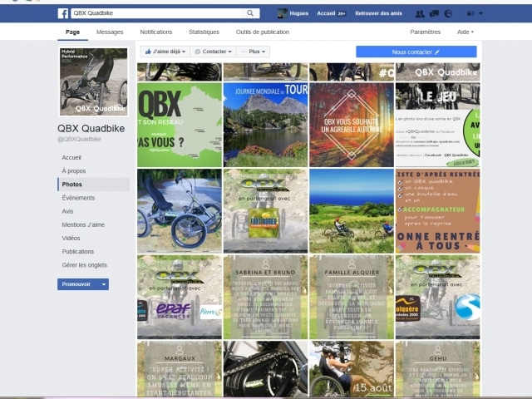The height and width of the screenshot is (399, 532).
Task: Select Évènements in the sidebar
Action: [78, 198]
